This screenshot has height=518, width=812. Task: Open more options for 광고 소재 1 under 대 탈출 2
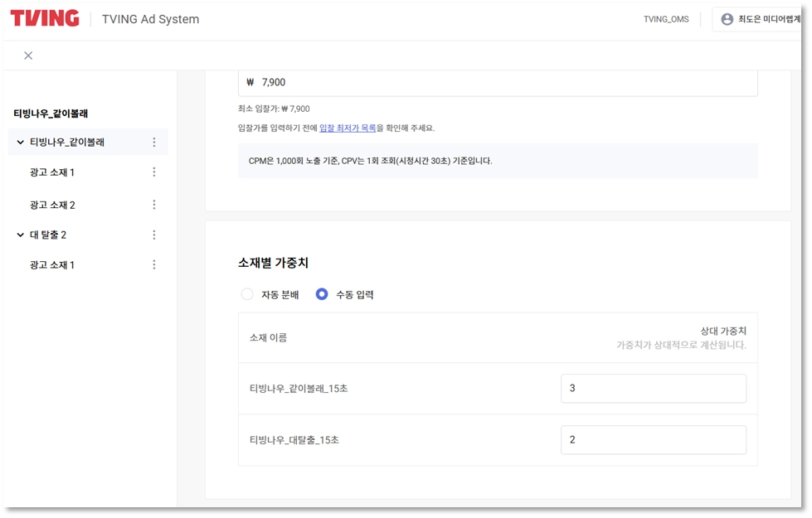(x=153, y=265)
